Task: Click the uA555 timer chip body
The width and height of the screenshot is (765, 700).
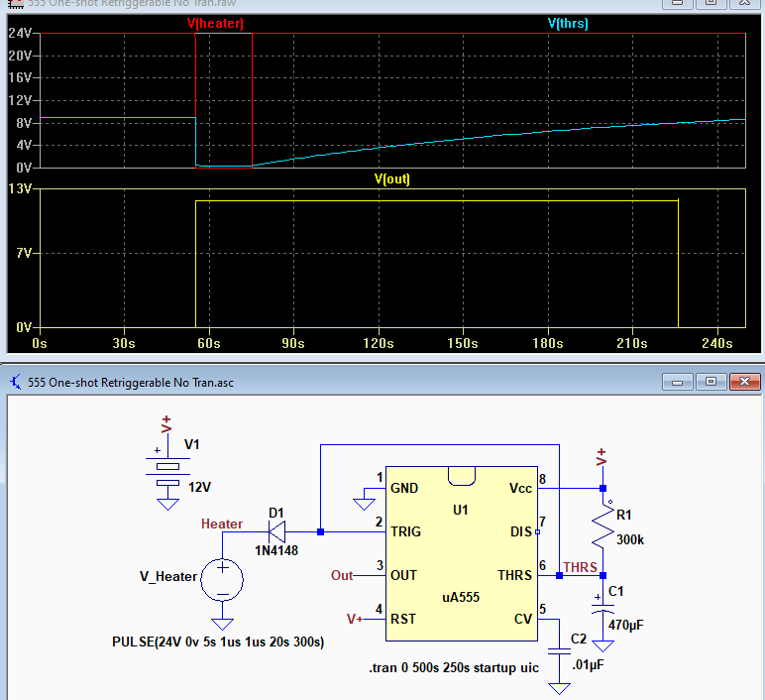Action: pyautogui.click(x=462, y=553)
